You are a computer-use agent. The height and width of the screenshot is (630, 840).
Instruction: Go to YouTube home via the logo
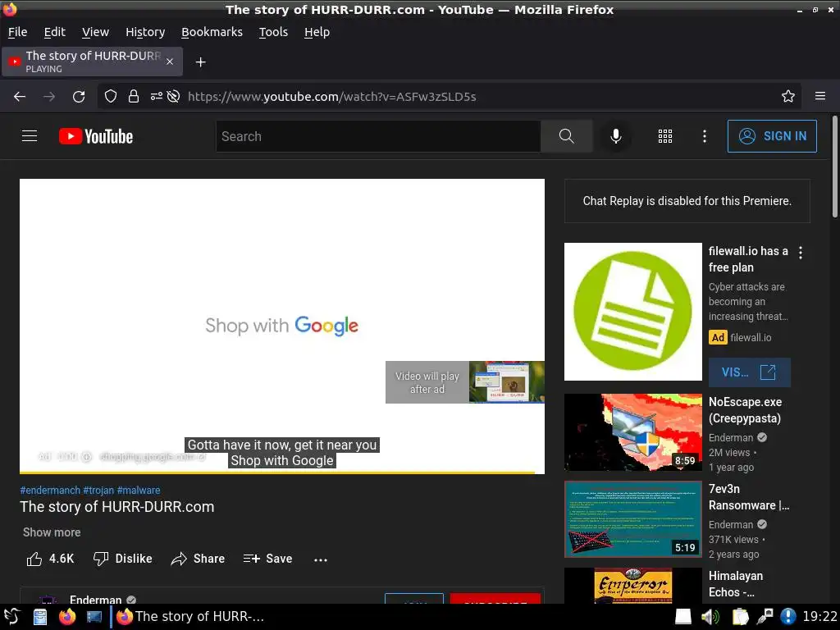click(96, 136)
